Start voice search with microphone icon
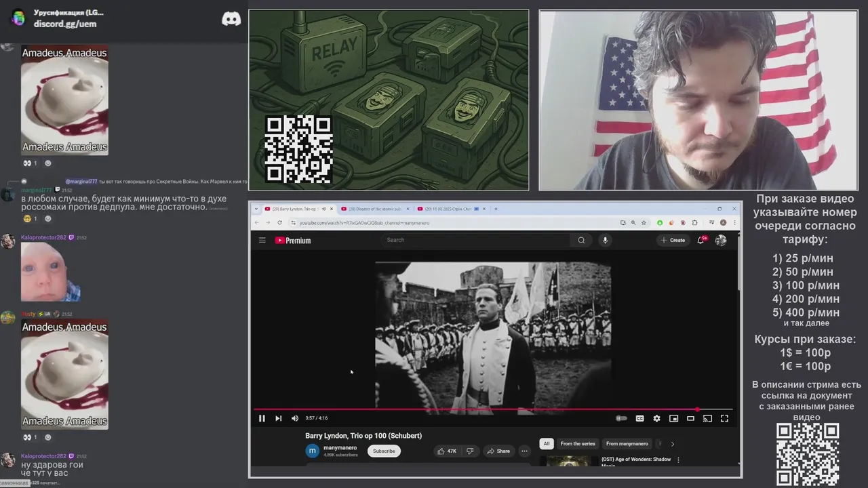The image size is (868, 488). point(605,240)
